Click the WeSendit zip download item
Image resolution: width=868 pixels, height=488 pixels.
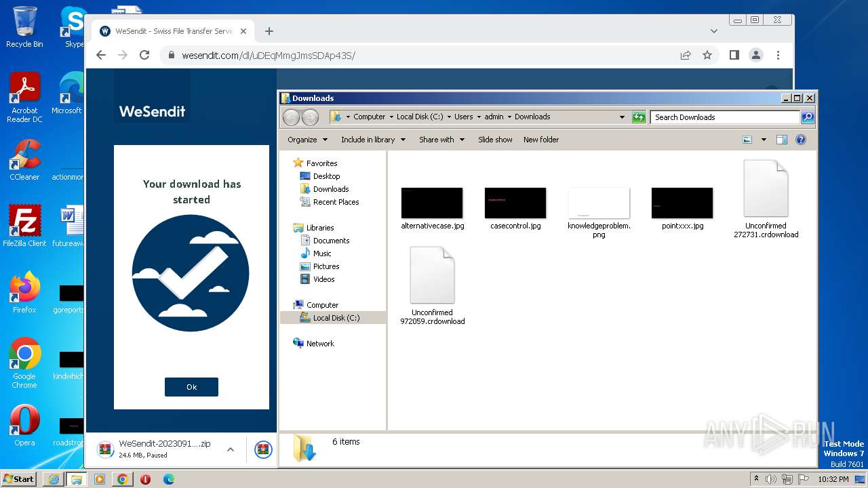156,449
